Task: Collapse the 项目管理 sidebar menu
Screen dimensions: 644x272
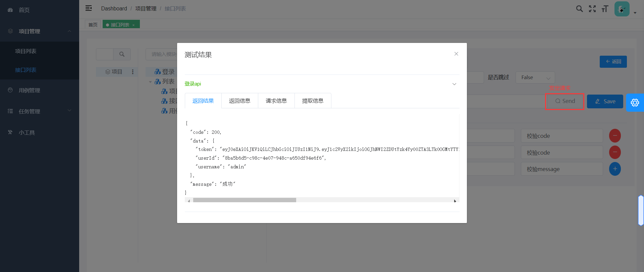Action: [40, 31]
